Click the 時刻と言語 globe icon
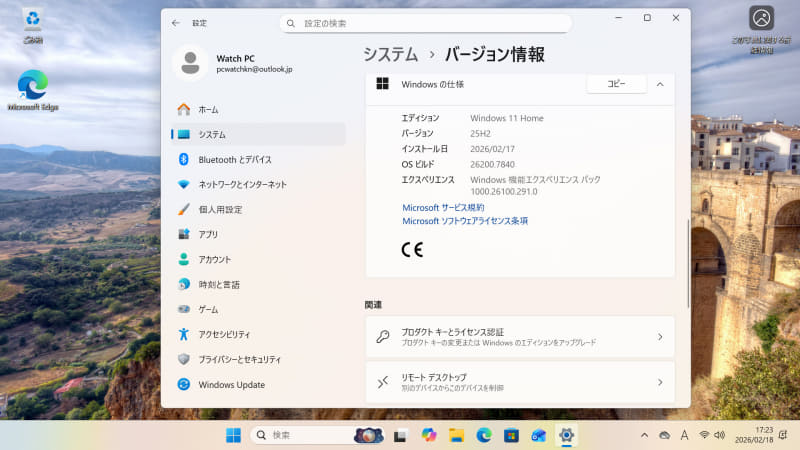Image resolution: width=800 pixels, height=450 pixels. 184,284
